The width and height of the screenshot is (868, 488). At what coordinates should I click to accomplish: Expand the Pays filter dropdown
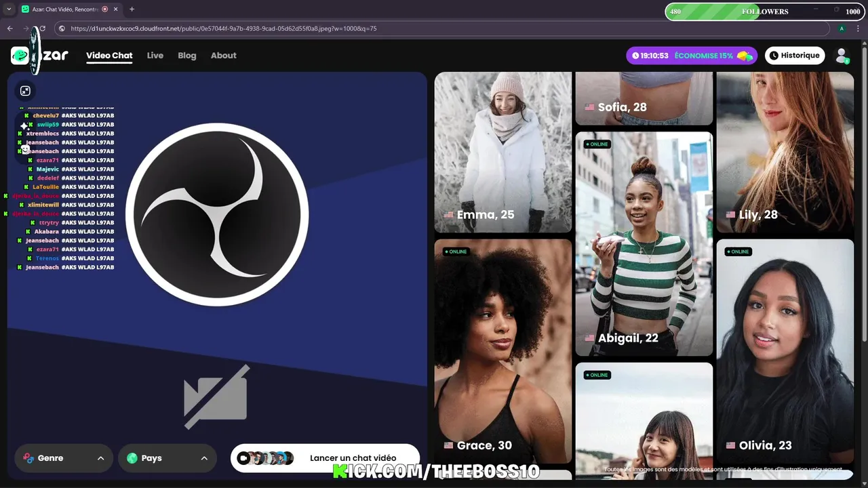point(167,458)
